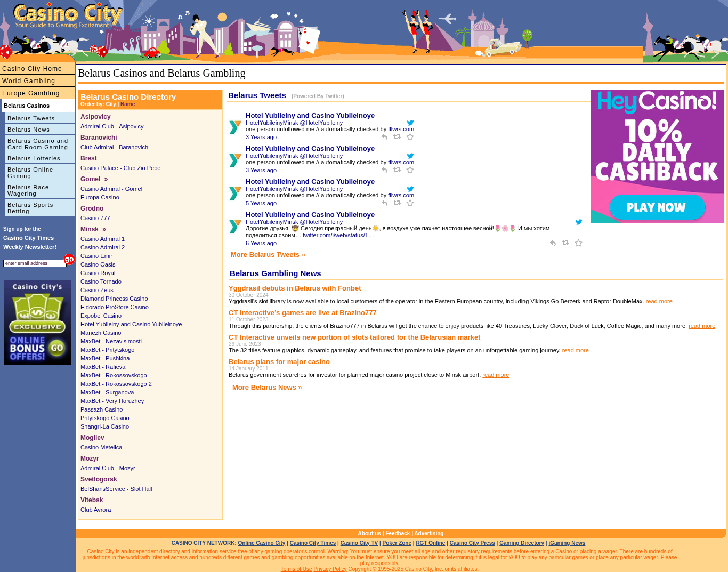
Task: Click Twitter bird on 6 Years ago tweet
Action: (579, 222)
